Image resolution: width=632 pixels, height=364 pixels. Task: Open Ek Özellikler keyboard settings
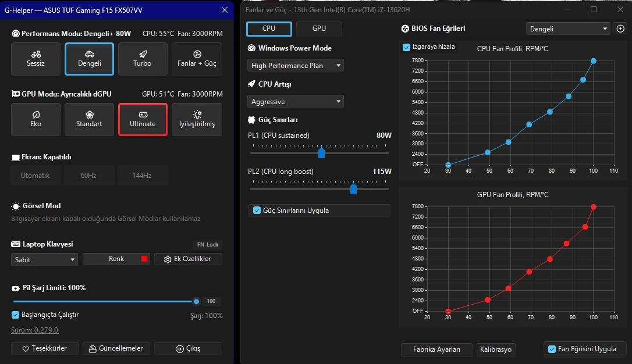[188, 259]
